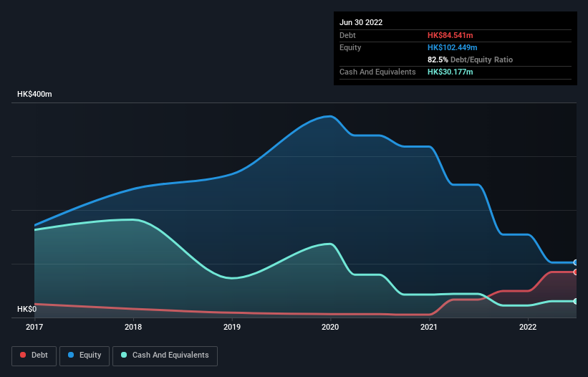Click the Debt label in tooltip
The width and height of the screenshot is (588, 377).
coord(347,35)
